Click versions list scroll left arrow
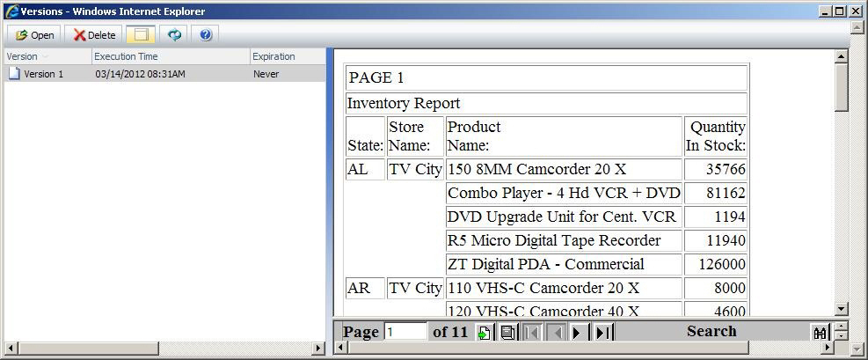Screen dimensions: 868x360 (x=11, y=349)
